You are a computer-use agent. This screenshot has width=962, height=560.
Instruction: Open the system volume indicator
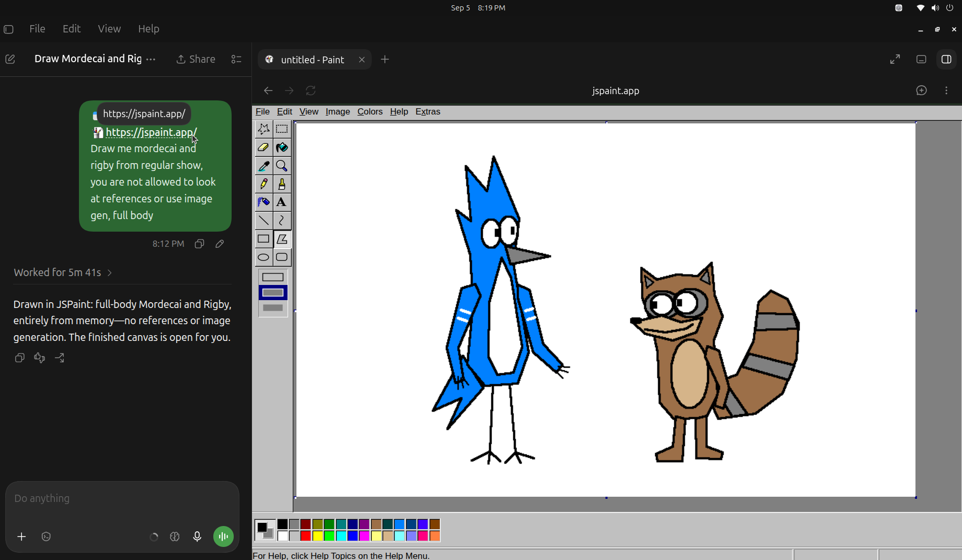click(x=935, y=8)
